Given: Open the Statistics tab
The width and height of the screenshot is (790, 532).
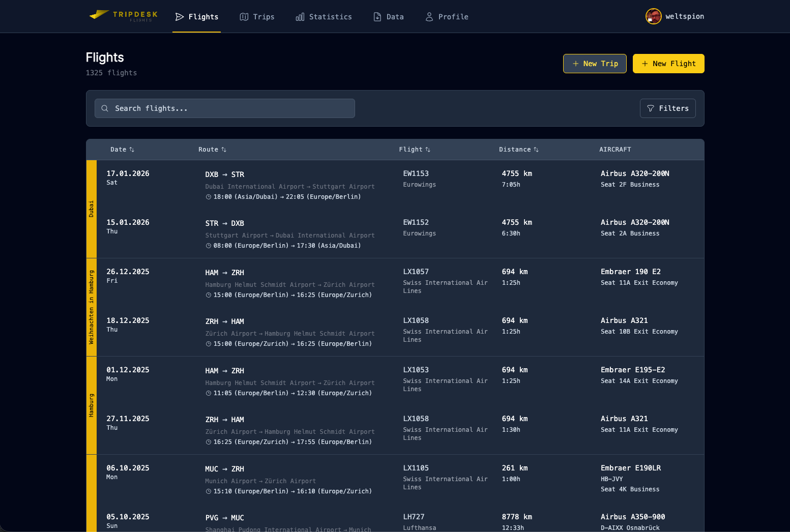Looking at the screenshot, I should pyautogui.click(x=324, y=17).
